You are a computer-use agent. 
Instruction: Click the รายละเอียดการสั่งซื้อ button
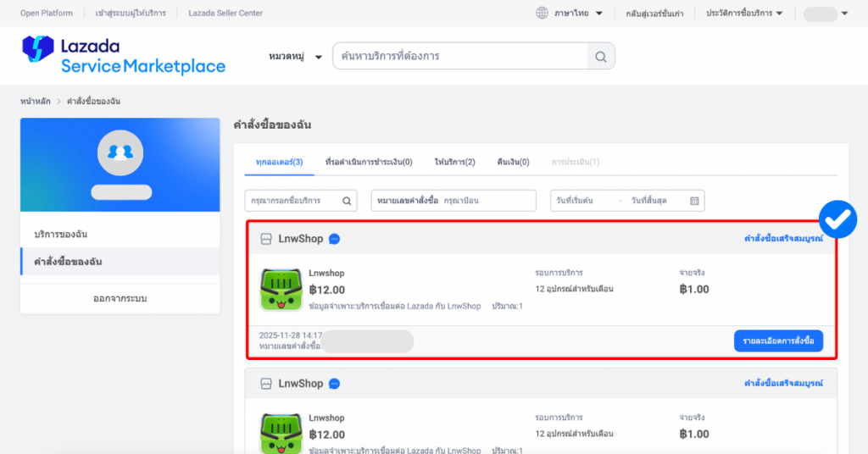coord(777,340)
